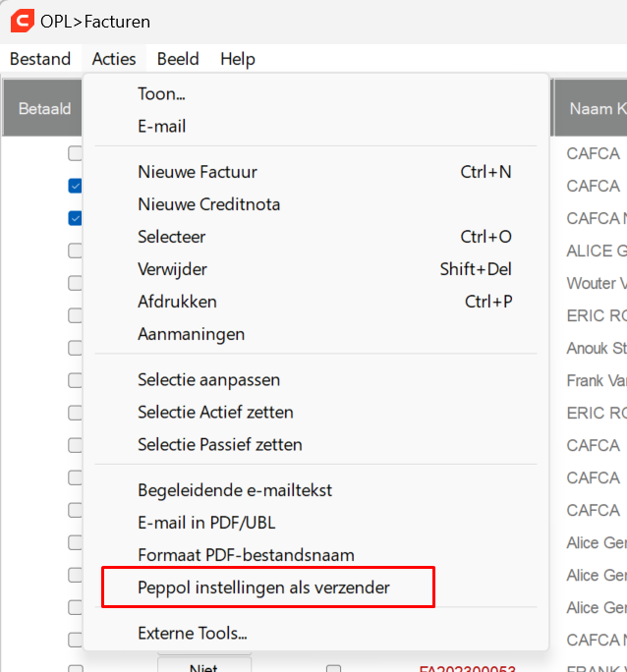
Task: Select the Frank Var name cell
Action: 597,380
